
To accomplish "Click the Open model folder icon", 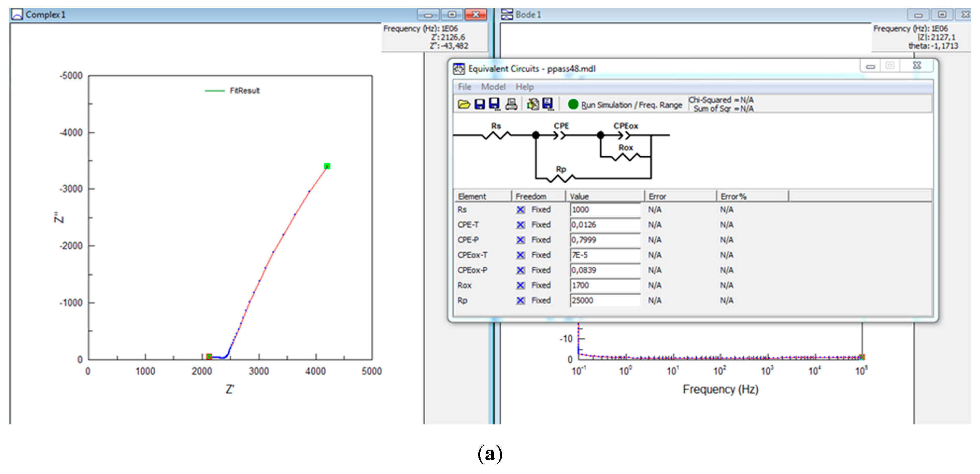I will click(464, 104).
